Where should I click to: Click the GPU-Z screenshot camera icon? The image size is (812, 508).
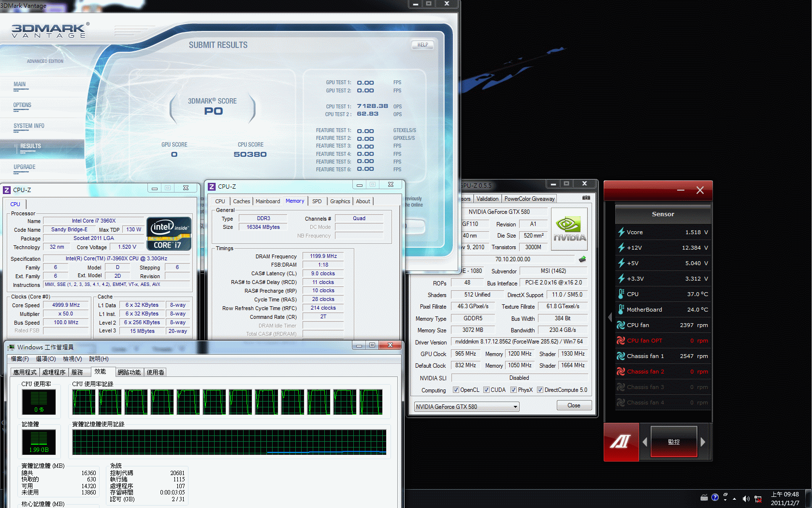tap(586, 198)
